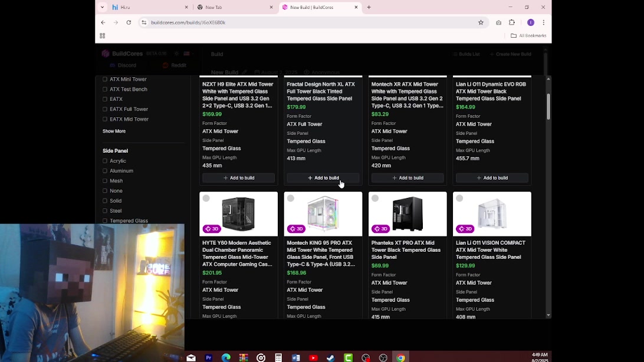This screenshot has width=644, height=362.
Task: Open the Chrome tab search dropdown arrow
Action: [x=102, y=7]
